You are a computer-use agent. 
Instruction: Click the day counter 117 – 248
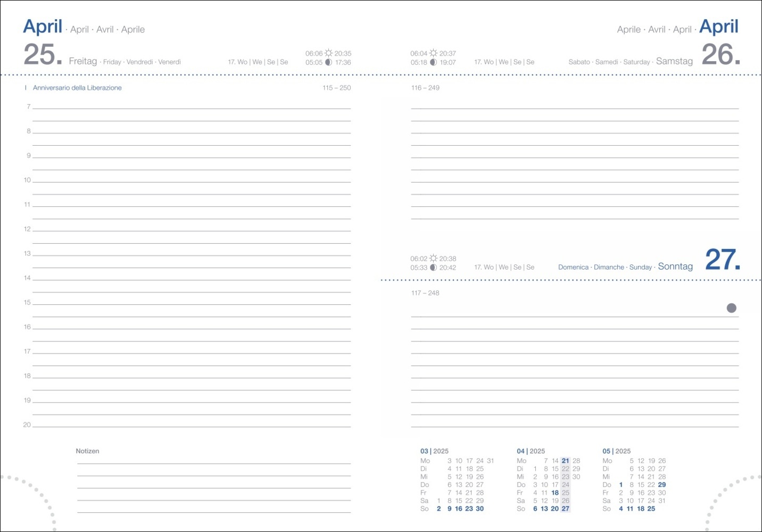coord(425,293)
